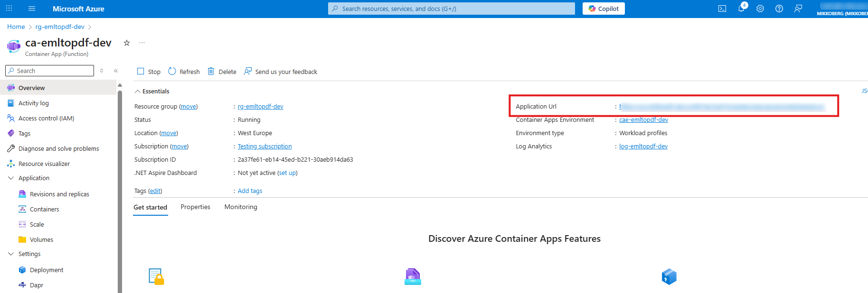Click set up for .NET Aspire Dashboard
This screenshot has height=293, width=868.
(x=287, y=173)
